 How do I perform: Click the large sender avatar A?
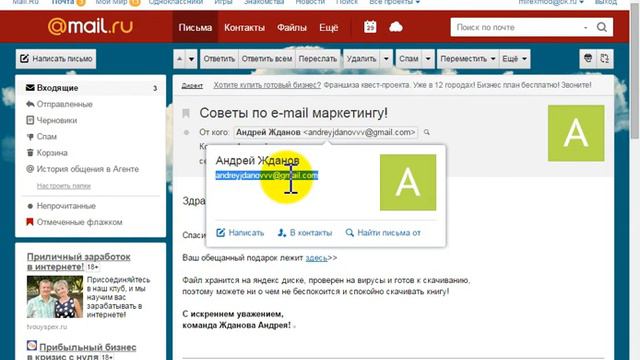(576, 133)
